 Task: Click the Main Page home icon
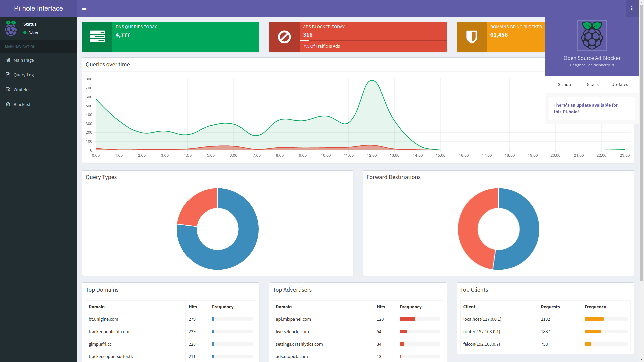click(x=8, y=60)
